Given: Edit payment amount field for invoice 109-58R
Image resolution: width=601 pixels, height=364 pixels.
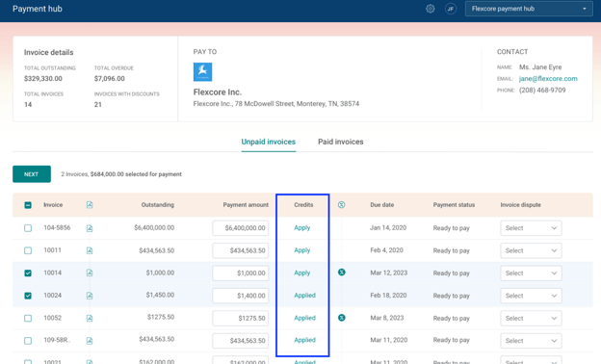Looking at the screenshot, I should click(x=241, y=341).
